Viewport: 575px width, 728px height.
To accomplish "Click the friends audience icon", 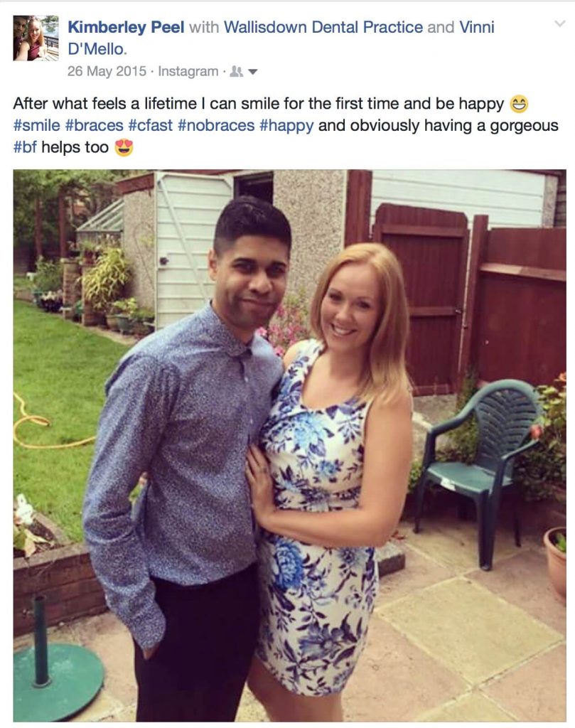I will 237,72.
